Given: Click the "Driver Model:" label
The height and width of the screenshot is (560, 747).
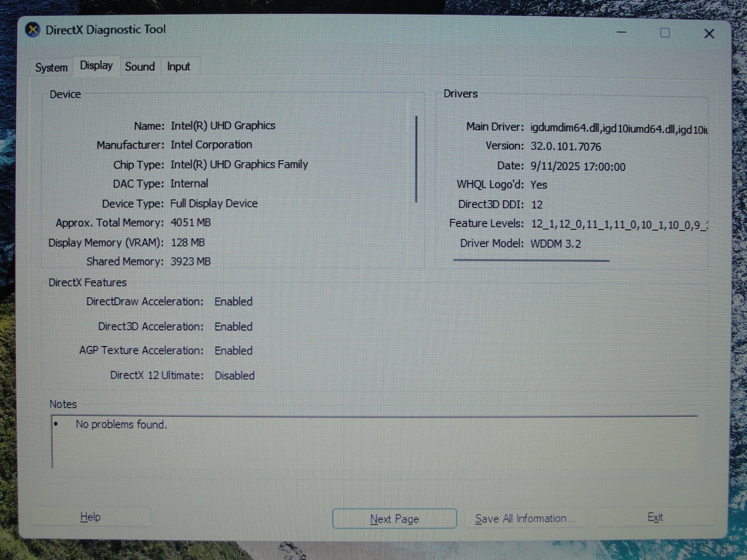Looking at the screenshot, I should pos(492,243).
